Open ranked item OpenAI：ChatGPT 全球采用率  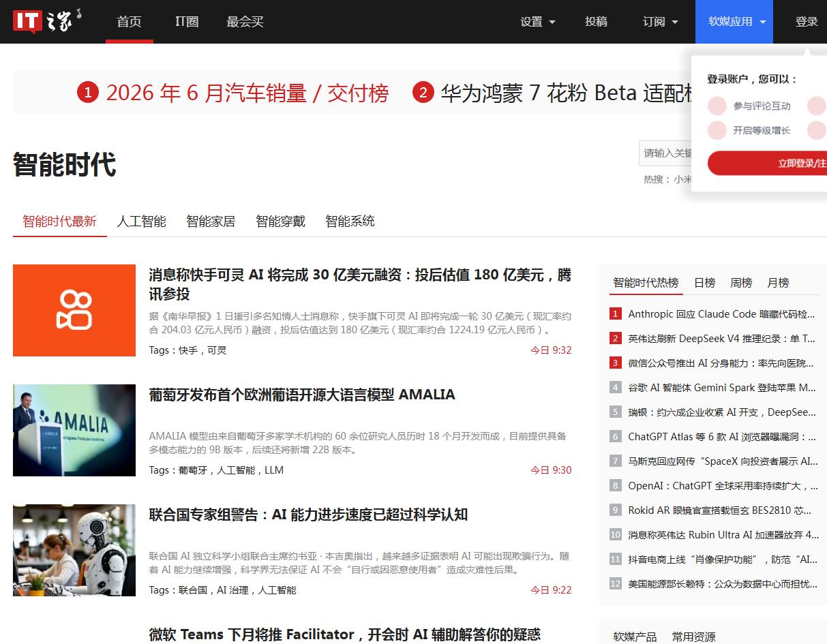[x=723, y=486]
